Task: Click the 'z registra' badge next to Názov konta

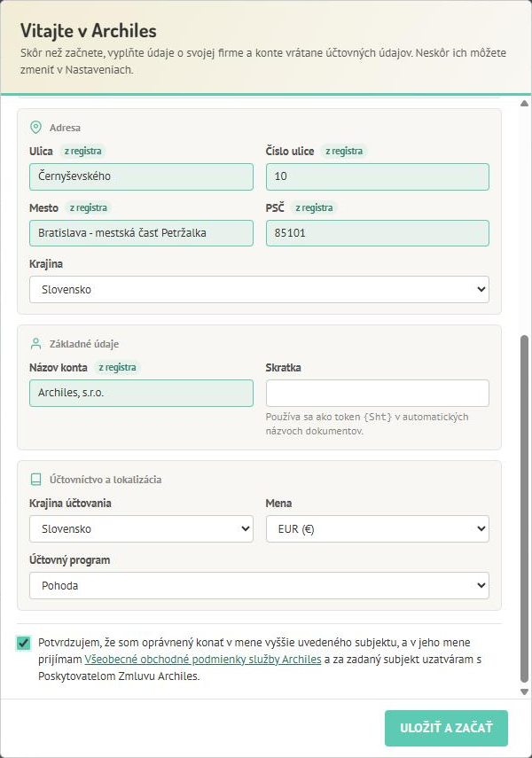Action: (x=118, y=367)
